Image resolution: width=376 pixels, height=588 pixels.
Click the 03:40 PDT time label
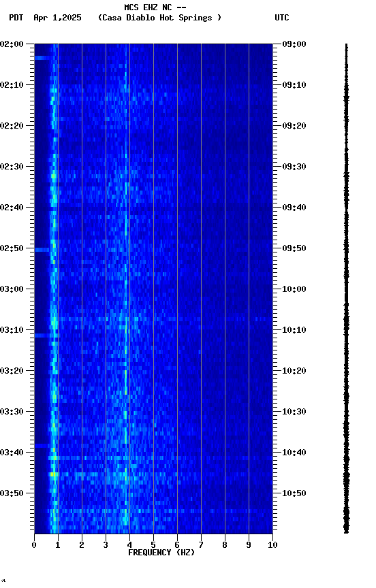[x=12, y=453]
